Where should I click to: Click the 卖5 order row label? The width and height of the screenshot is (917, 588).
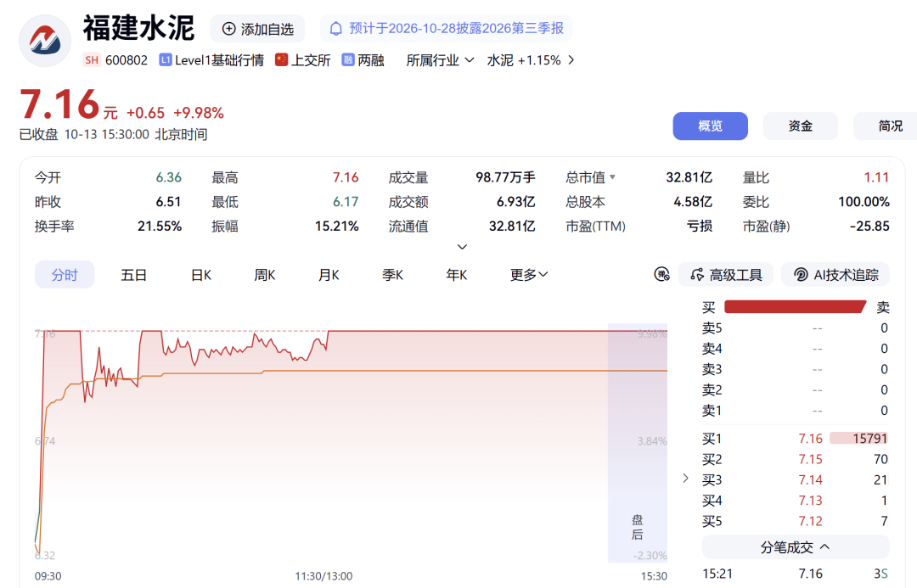(x=712, y=328)
